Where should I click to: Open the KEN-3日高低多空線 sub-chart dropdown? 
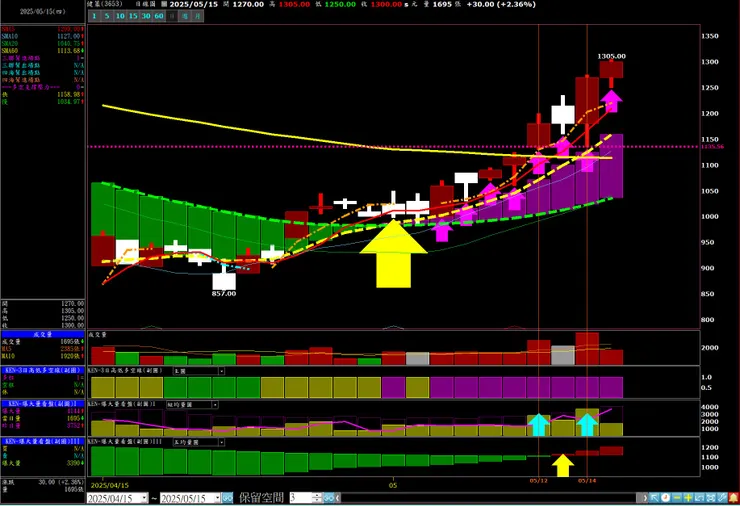point(221,371)
